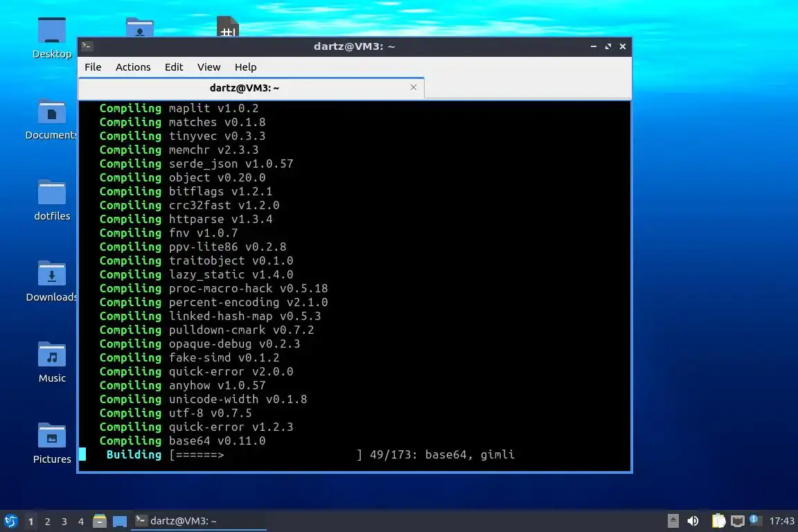
Task: Switch to workspace 1
Action: pos(31,522)
